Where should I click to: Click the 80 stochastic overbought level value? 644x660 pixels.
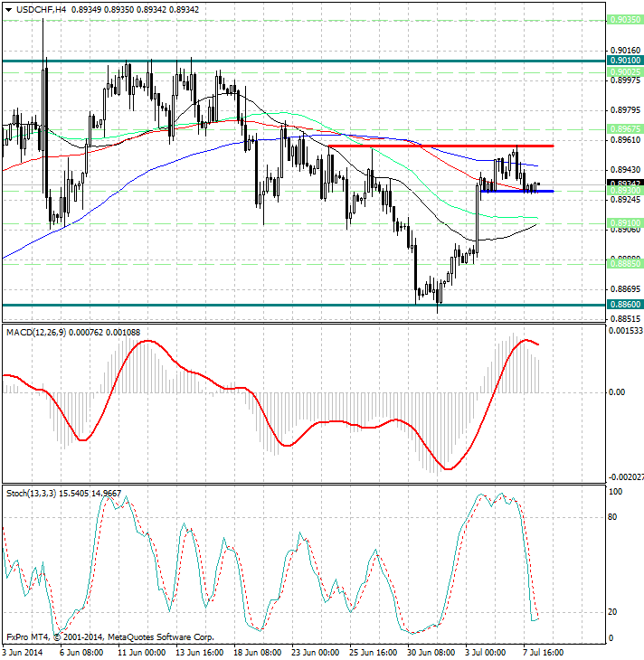tap(613, 517)
